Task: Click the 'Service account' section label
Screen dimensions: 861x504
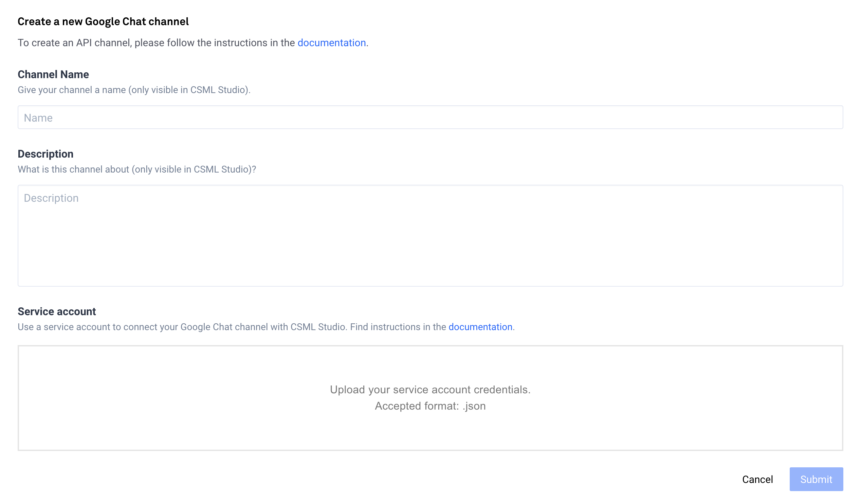Action: [57, 312]
